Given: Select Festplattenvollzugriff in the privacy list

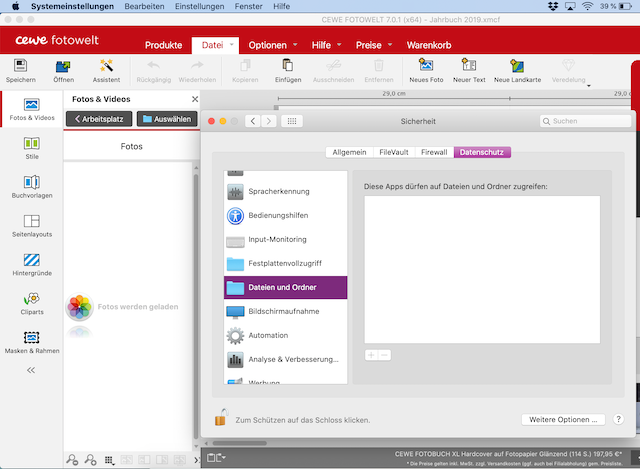Looking at the screenshot, I should [x=285, y=264].
